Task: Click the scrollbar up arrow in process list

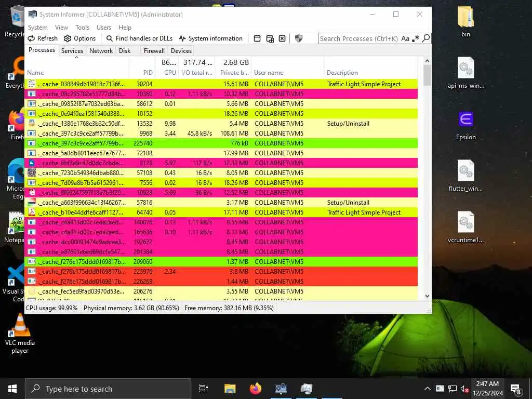Action: click(427, 61)
